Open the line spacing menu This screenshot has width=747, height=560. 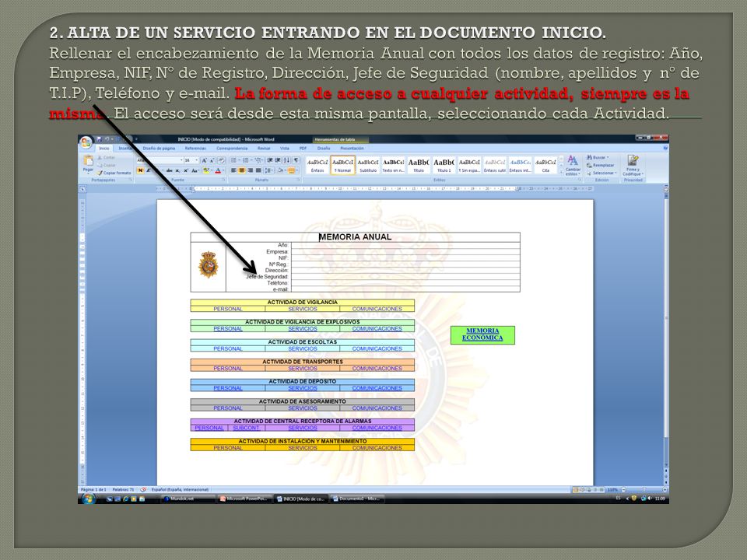pyautogui.click(x=268, y=170)
